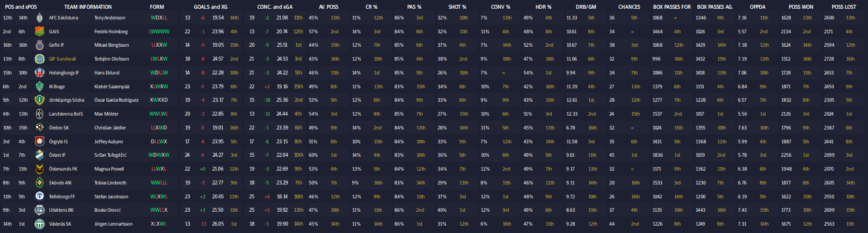Click the BOX PASSES FOR header
This screenshot has height=233, width=868.
672,7
